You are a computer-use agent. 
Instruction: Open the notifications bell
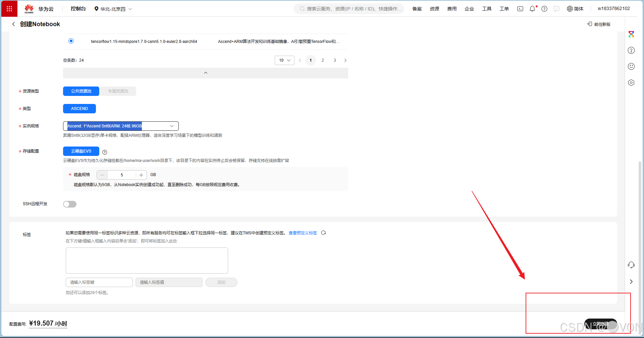pos(532,9)
